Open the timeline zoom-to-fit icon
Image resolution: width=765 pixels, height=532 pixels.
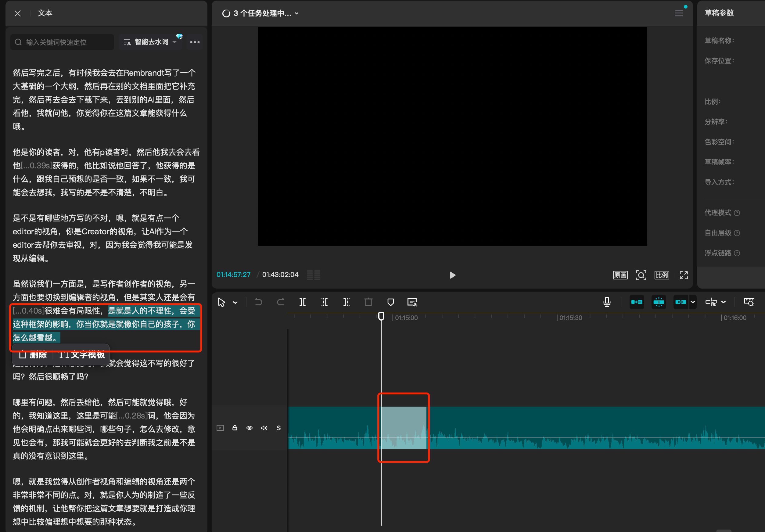click(x=749, y=302)
